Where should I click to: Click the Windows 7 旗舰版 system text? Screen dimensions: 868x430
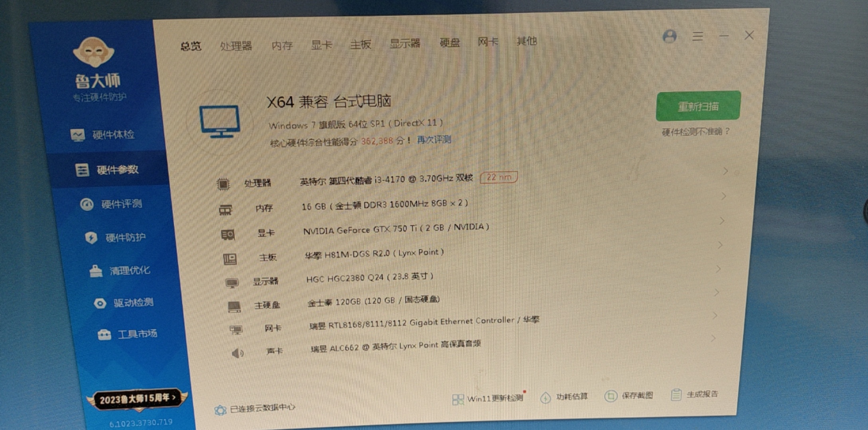[x=355, y=124]
